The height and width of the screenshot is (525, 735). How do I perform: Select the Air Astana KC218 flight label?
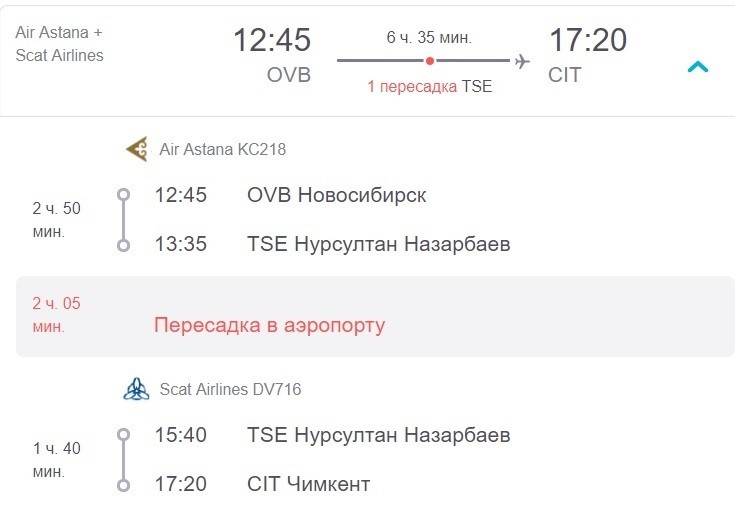pos(222,150)
